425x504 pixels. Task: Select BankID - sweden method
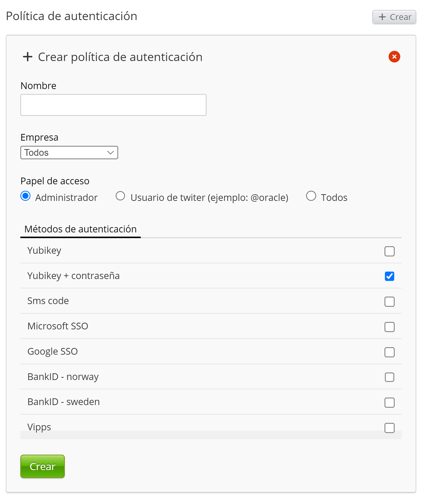click(389, 403)
